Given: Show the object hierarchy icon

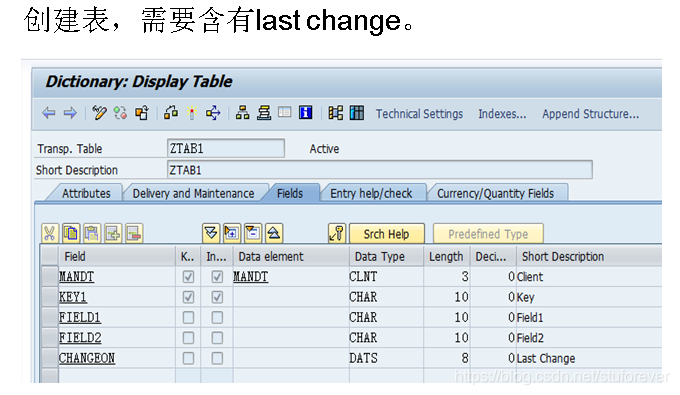Looking at the screenshot, I should point(242,113).
